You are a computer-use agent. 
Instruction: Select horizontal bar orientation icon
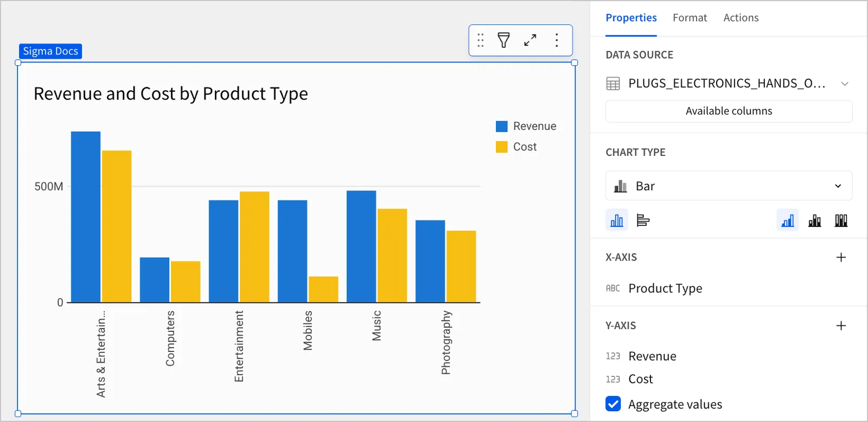643,220
